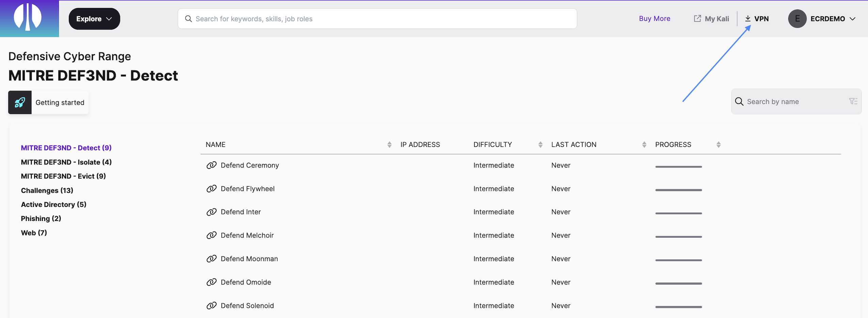The height and width of the screenshot is (318, 868).
Task: Click the chain icon beside Defend Moonman
Action: click(x=211, y=258)
